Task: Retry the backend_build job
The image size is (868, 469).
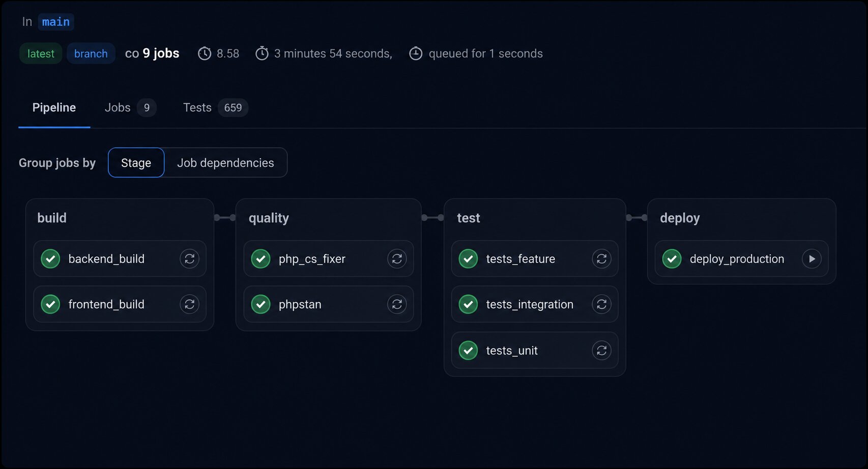Action: click(189, 259)
